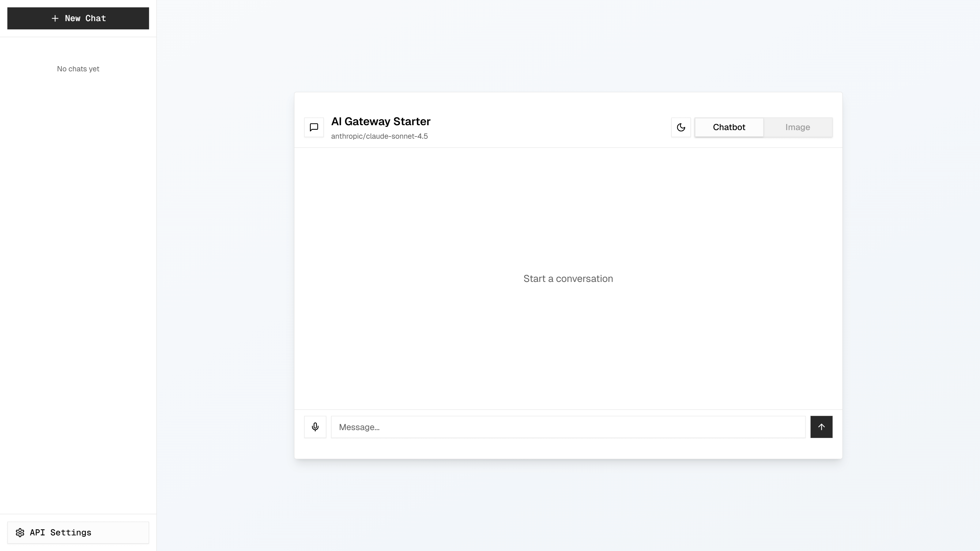The width and height of the screenshot is (980, 551).
Task: Click the plus icon on New Chat
Action: 55,18
